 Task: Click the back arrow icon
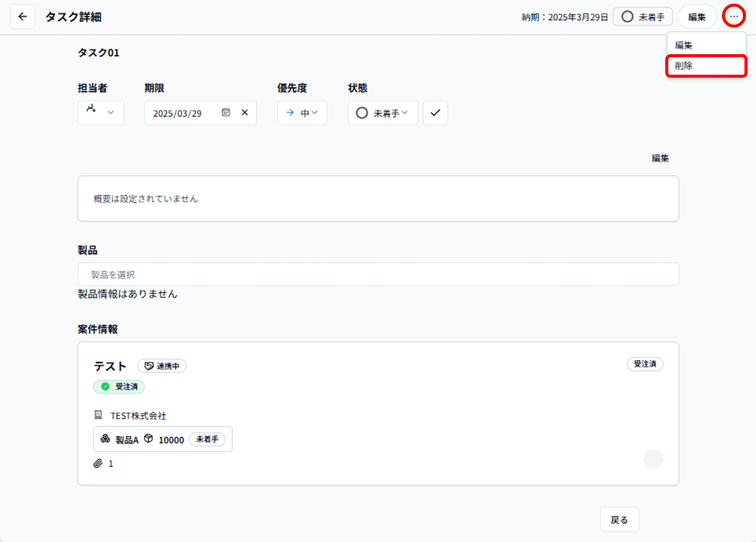click(23, 17)
